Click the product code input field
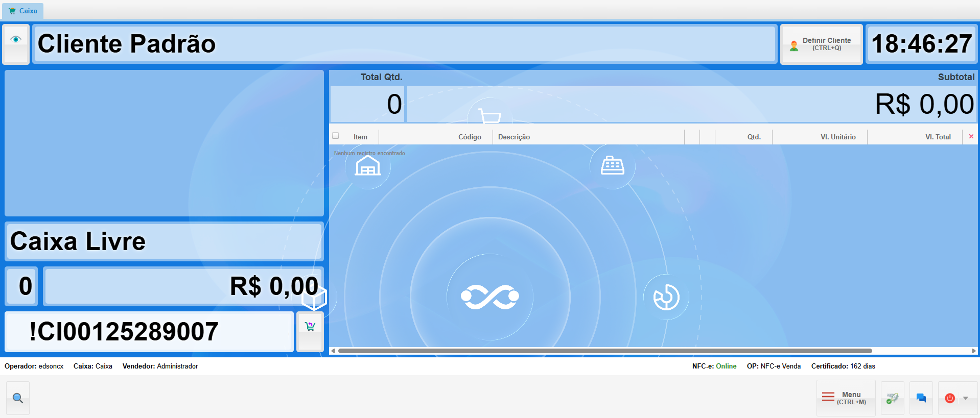 click(x=149, y=332)
